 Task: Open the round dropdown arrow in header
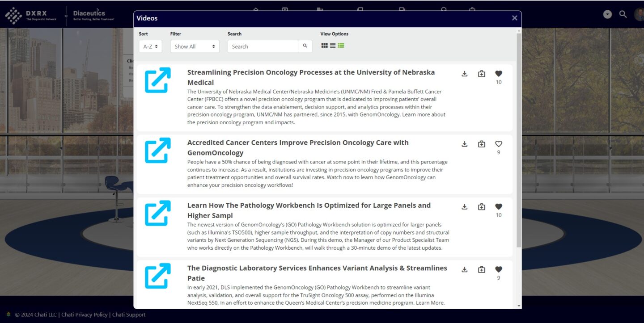607,14
